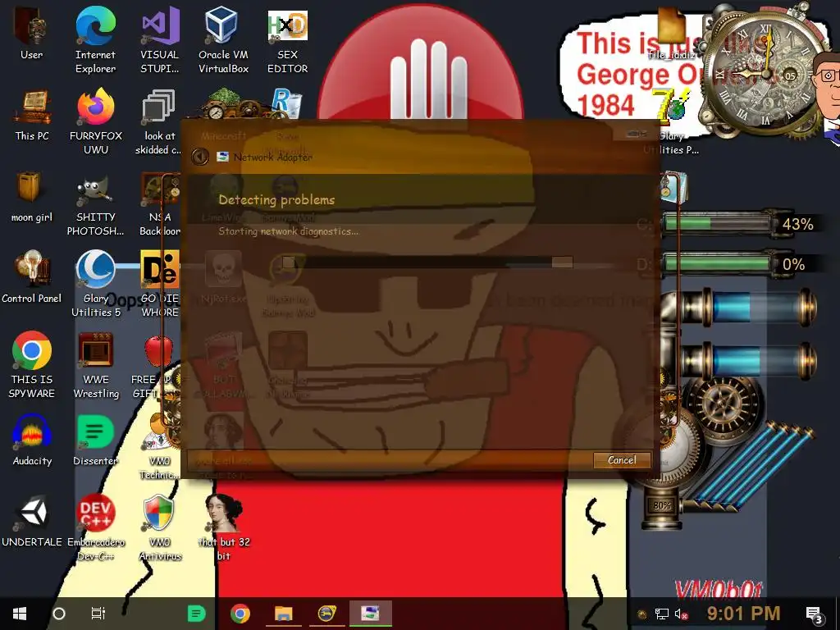The image size is (840, 630).
Task: Switch to the troubleshooter taskbar button
Action: tap(371, 614)
